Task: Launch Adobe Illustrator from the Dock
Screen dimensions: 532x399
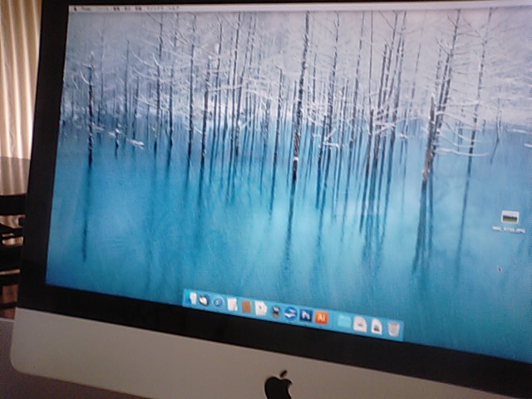Action: [x=322, y=318]
